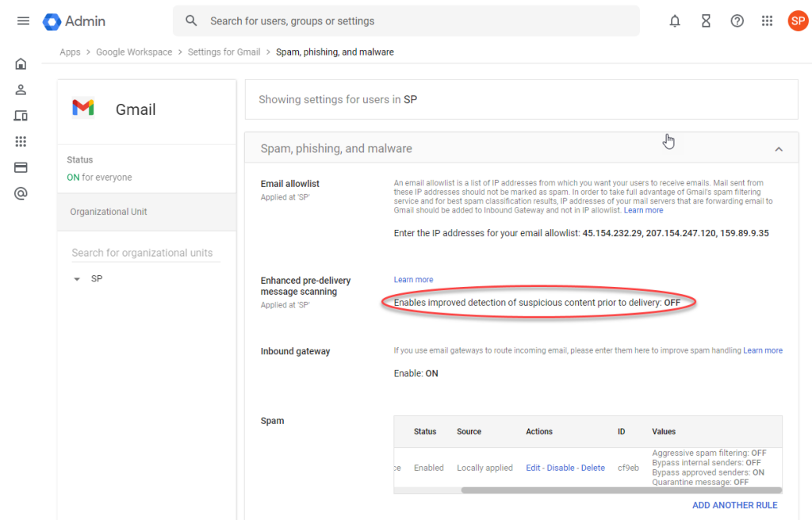Click ADD ANOTHER RULE
The width and height of the screenshot is (812, 520).
734,505
